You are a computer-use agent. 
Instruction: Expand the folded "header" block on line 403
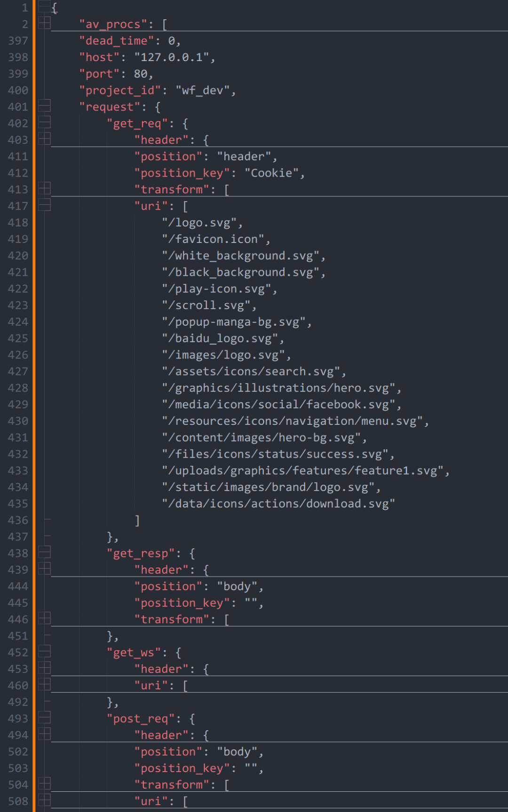[x=44, y=138]
